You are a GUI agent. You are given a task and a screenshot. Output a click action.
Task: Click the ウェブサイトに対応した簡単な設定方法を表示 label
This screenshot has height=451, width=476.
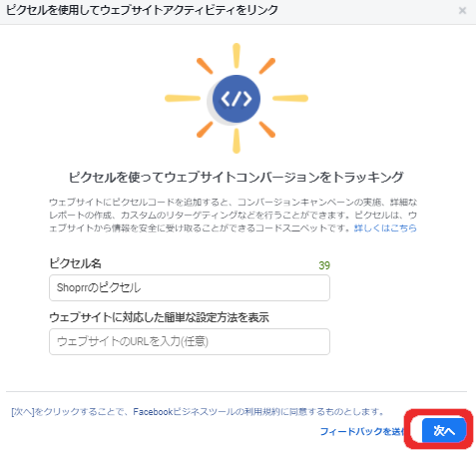(x=159, y=317)
